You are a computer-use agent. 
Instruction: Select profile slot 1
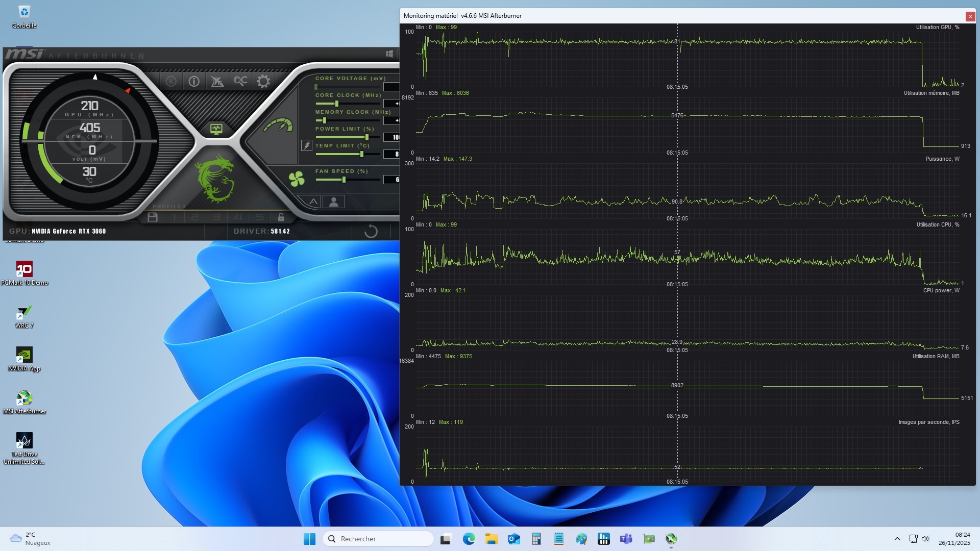pyautogui.click(x=174, y=217)
